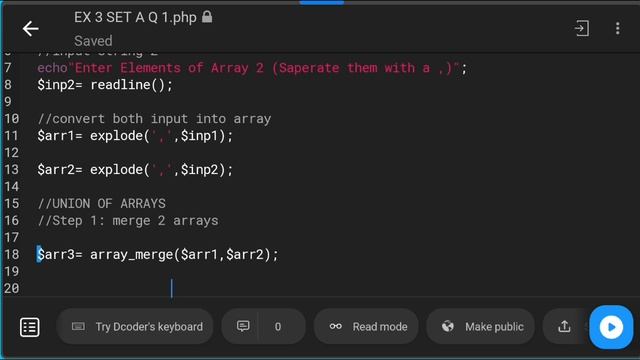This screenshot has width=640, height=360.
Task: Click the keyboard icon in Dcoder's keyboard button
Action: (x=78, y=326)
